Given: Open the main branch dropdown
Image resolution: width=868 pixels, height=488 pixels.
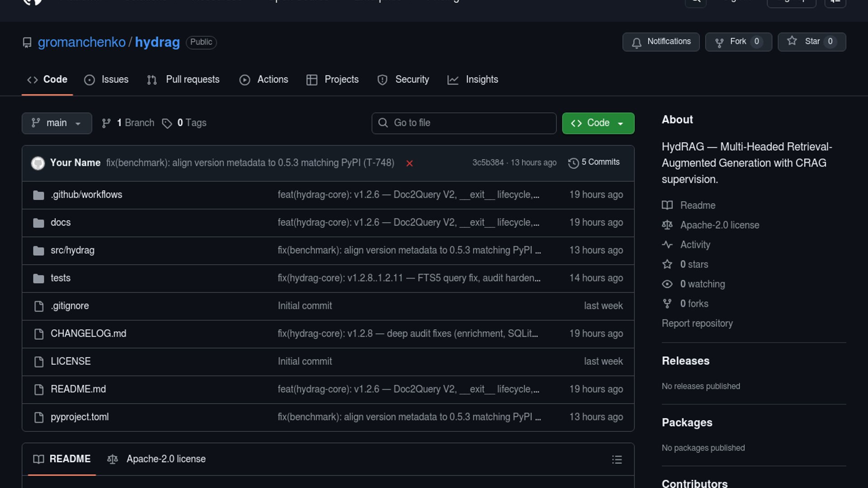Looking at the screenshot, I should pyautogui.click(x=57, y=123).
